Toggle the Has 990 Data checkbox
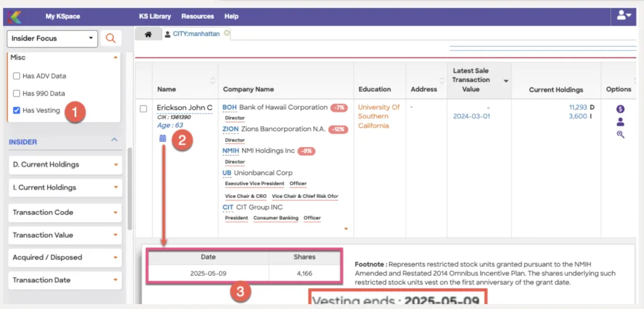Image resolution: width=644 pixels, height=309 pixels. click(16, 94)
